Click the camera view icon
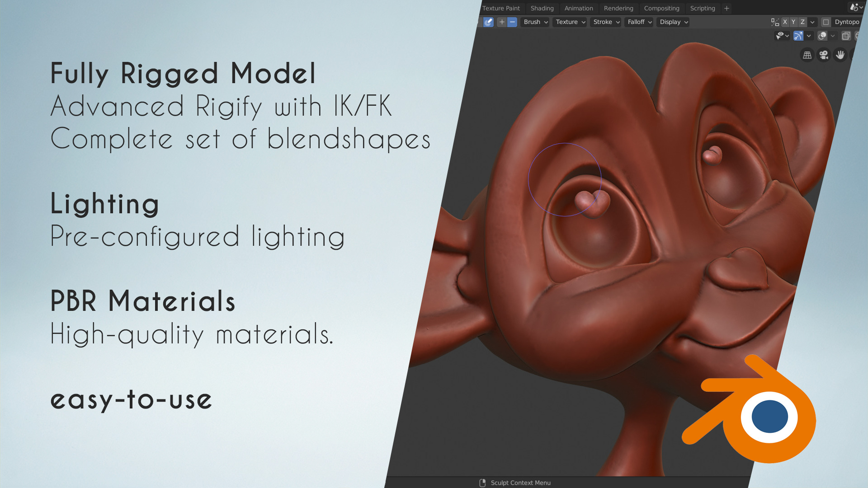This screenshot has height=488, width=868. coord(824,55)
